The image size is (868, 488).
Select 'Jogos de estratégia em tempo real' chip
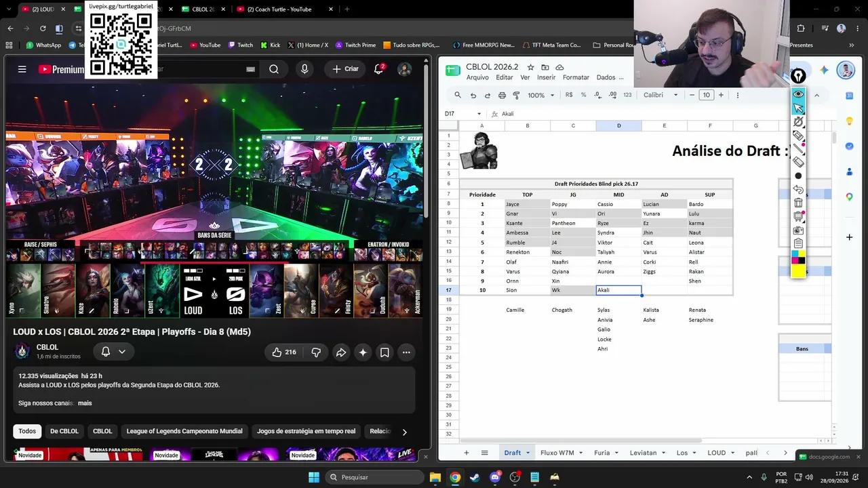point(306,431)
